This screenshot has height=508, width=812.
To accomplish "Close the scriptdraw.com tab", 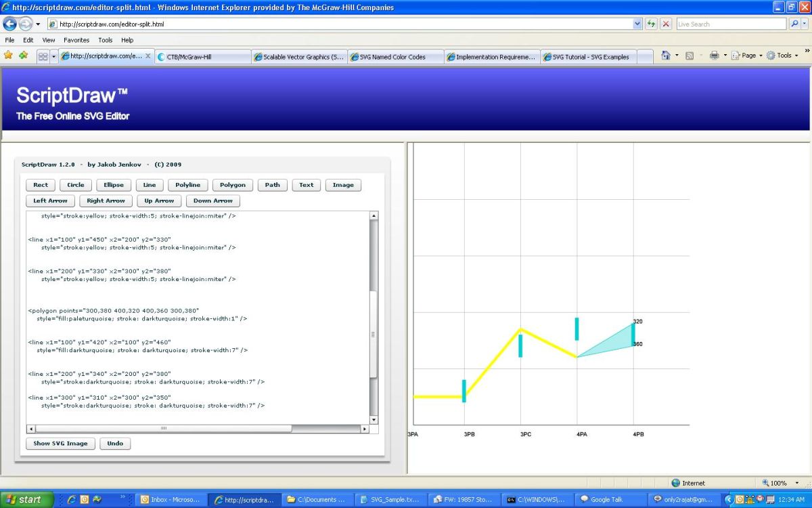I will point(148,56).
